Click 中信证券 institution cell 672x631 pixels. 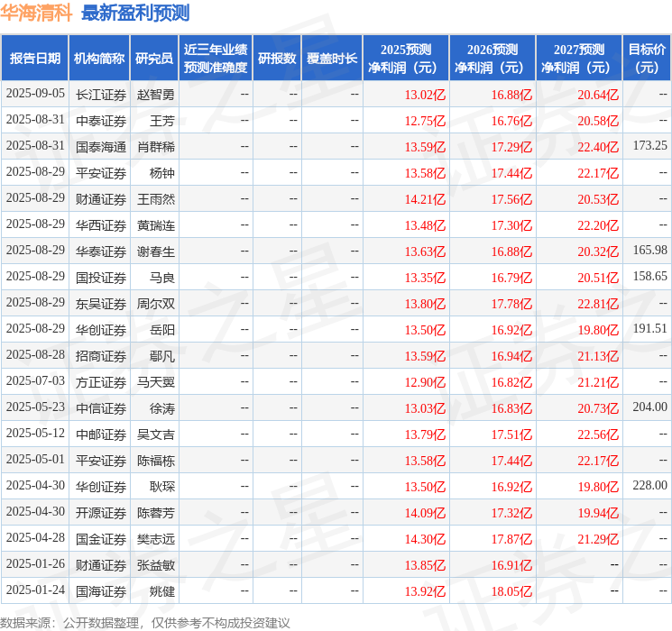click(101, 408)
